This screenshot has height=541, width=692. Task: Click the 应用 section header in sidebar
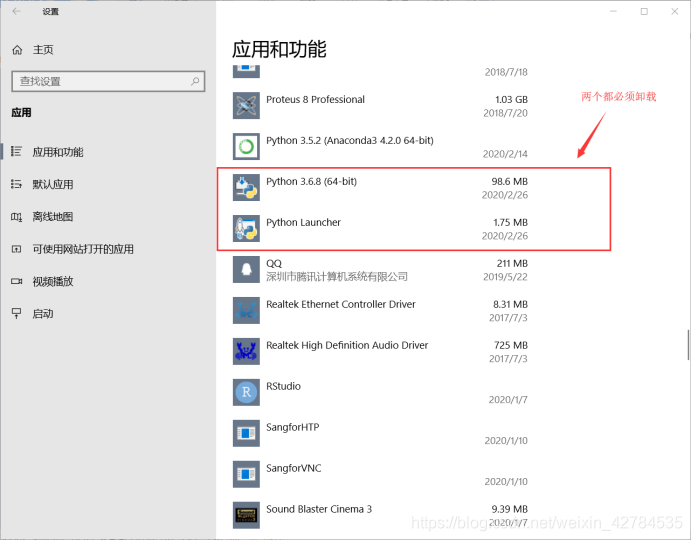pyautogui.click(x=21, y=113)
